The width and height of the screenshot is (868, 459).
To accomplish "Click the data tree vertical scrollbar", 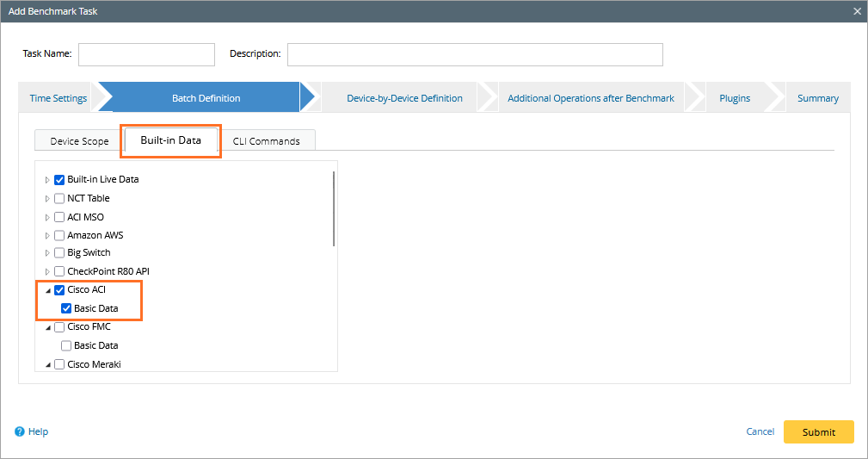I will point(334,208).
